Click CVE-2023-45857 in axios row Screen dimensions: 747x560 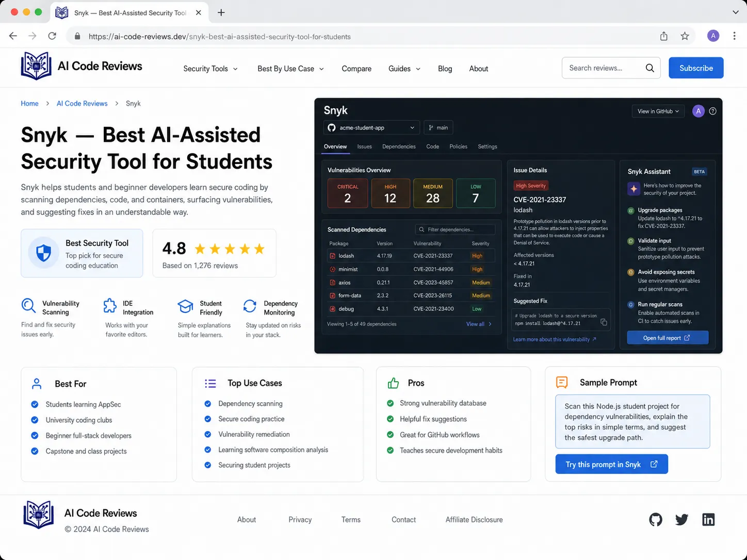pyautogui.click(x=433, y=283)
